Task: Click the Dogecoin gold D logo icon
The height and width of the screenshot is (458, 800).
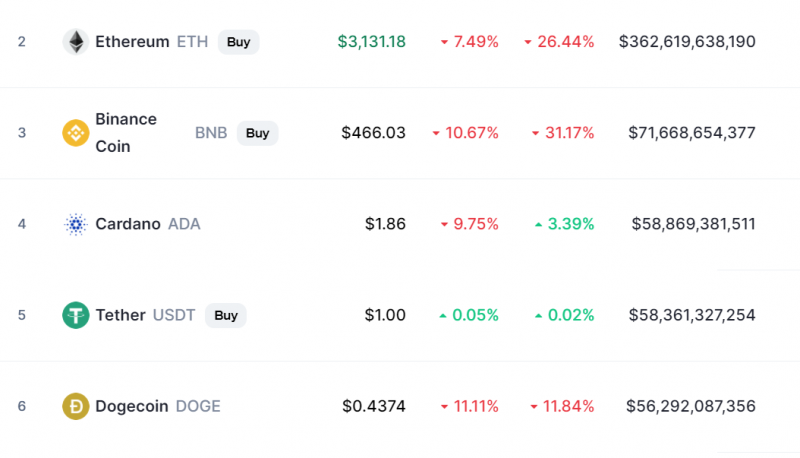Action: coord(76,406)
